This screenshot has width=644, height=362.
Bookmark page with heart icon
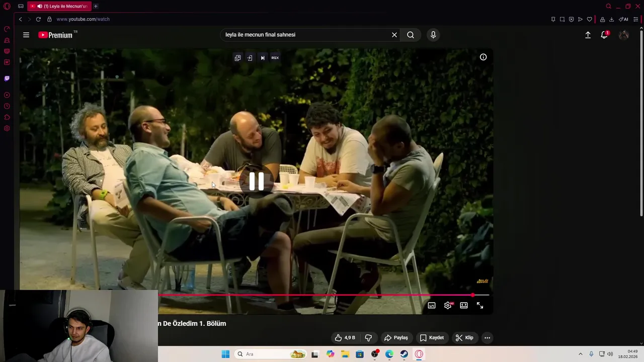589,19
